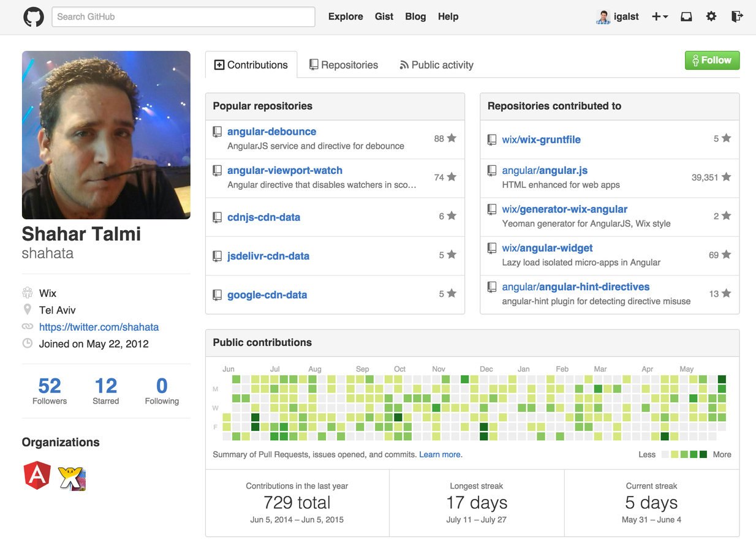Click the star icon for angular/angular.js
This screenshot has width=756, height=551.
click(x=726, y=177)
